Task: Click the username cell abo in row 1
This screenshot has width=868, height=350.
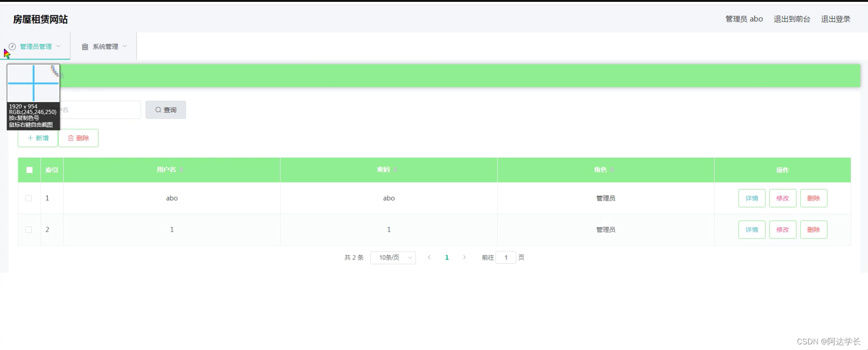Action: [172, 198]
